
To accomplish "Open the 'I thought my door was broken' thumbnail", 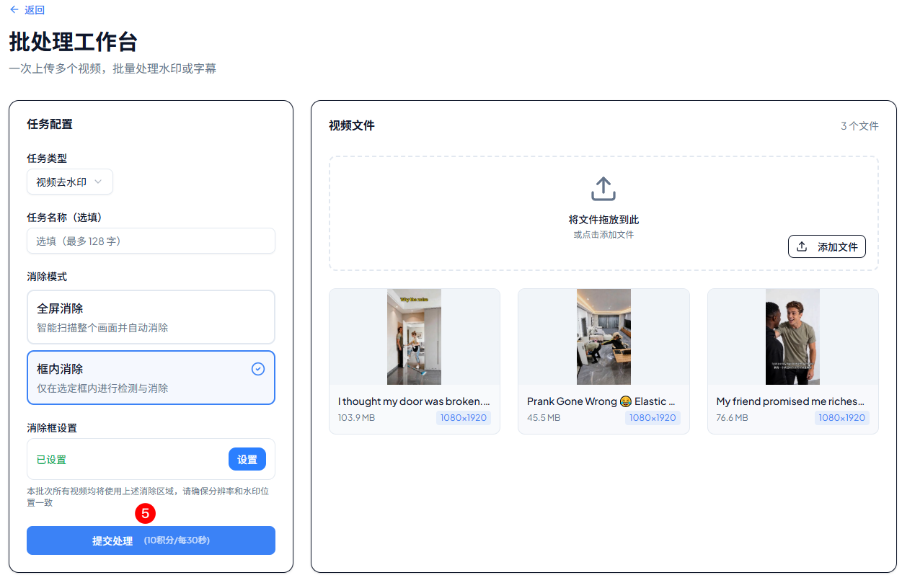I will pyautogui.click(x=414, y=337).
